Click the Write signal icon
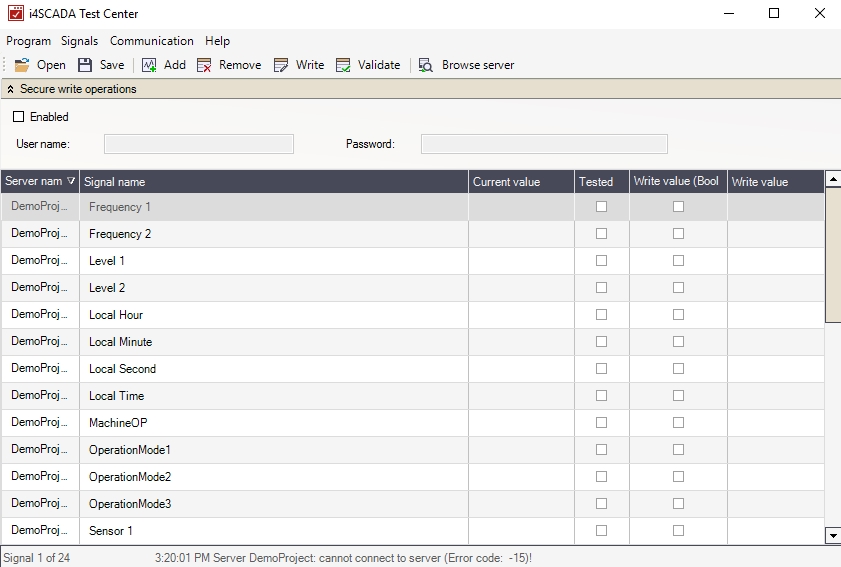This screenshot has height=567, width=841. (x=281, y=65)
